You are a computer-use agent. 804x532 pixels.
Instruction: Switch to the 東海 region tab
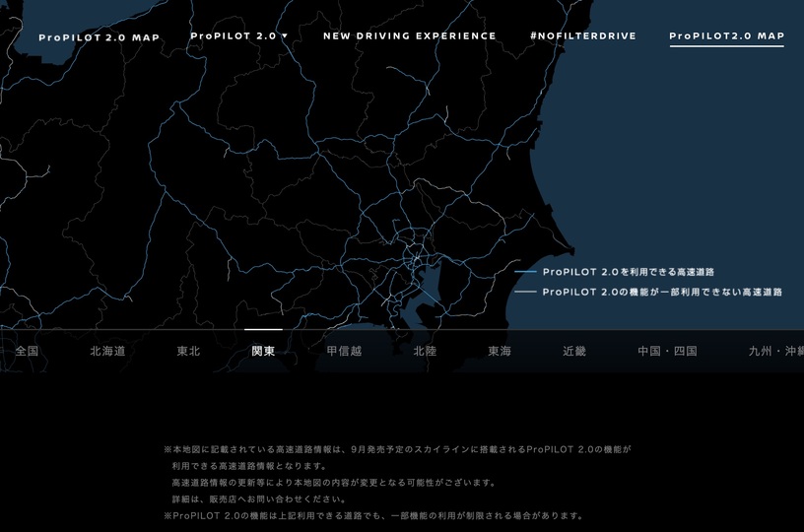[500, 351]
